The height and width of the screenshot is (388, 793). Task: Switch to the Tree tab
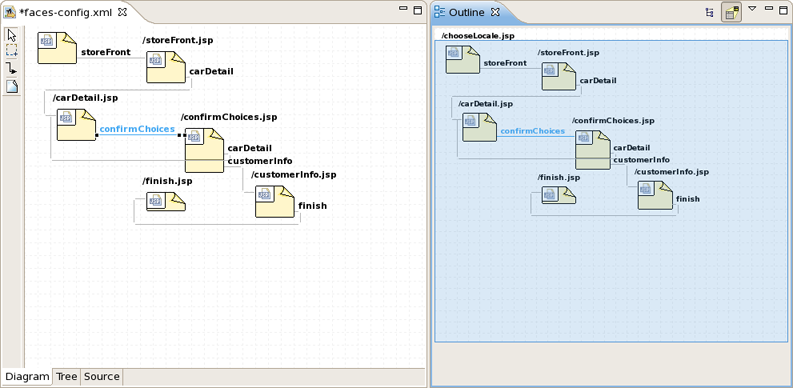point(66,377)
